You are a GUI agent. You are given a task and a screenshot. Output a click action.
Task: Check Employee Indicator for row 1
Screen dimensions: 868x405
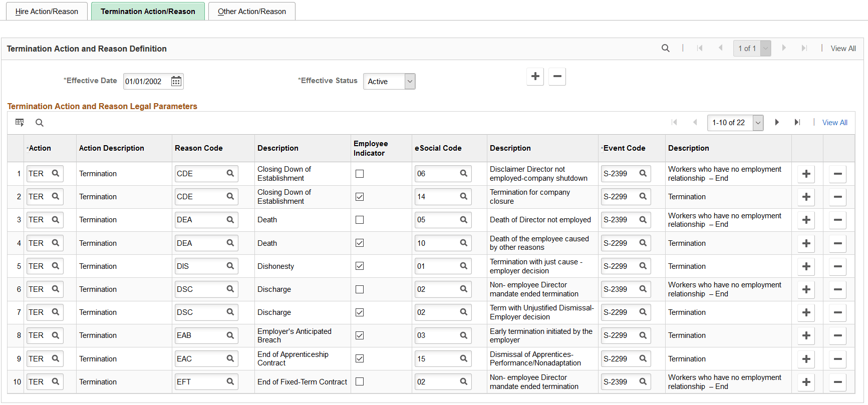pos(360,174)
